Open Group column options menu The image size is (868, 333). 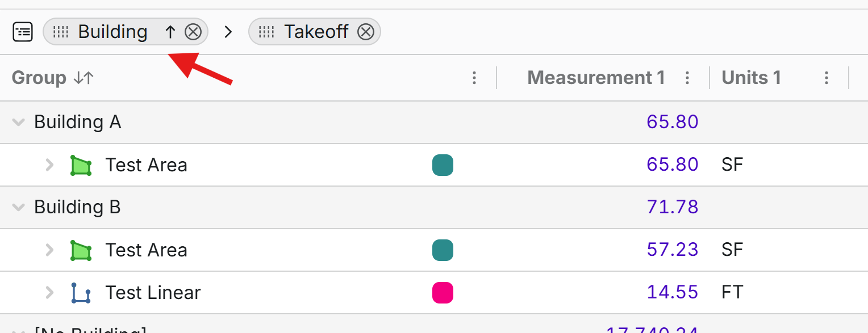[474, 78]
